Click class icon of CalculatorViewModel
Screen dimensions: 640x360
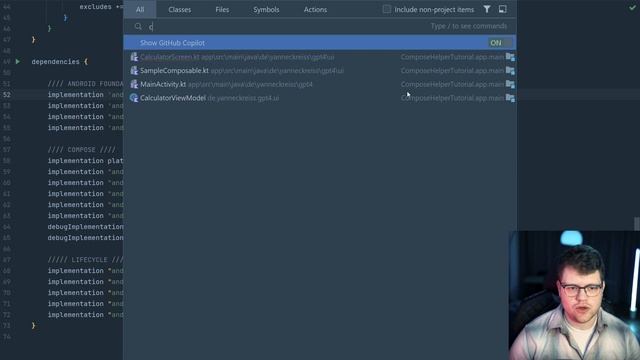tap(134, 98)
